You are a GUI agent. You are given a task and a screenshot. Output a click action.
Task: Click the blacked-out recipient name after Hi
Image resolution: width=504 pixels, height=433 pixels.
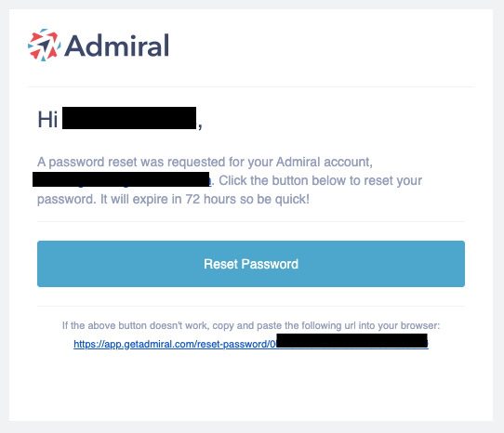click(129, 118)
